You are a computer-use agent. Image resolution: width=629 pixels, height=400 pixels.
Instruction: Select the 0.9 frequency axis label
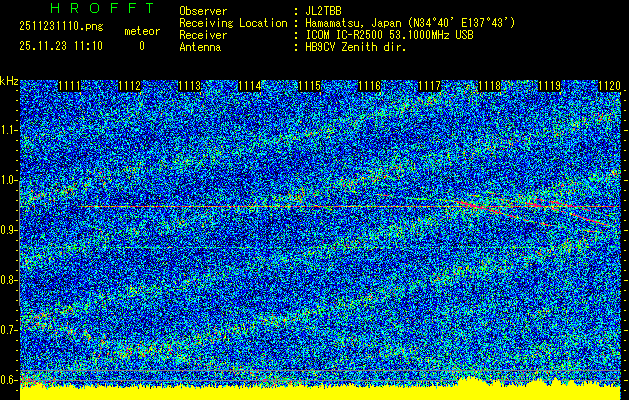[9, 230]
